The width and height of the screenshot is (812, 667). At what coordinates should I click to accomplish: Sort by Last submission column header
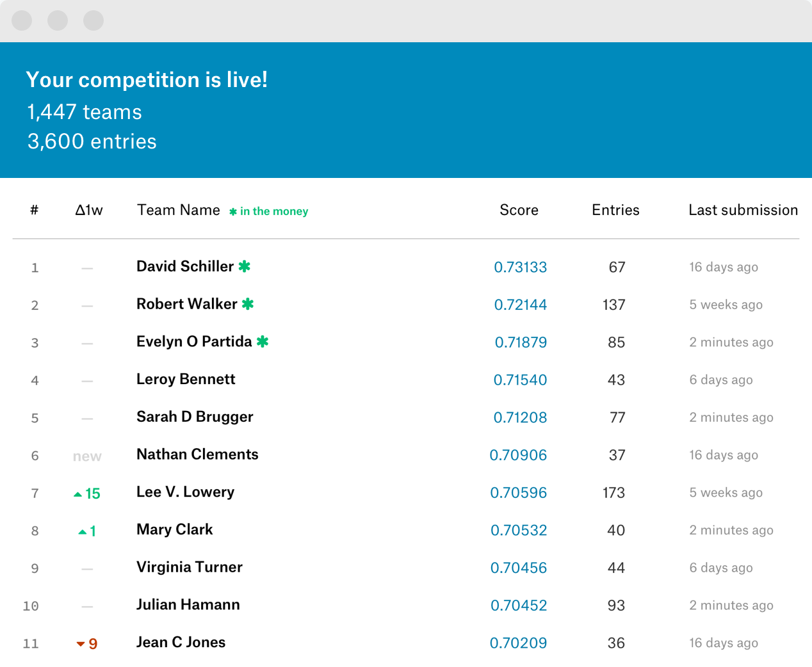[743, 210]
